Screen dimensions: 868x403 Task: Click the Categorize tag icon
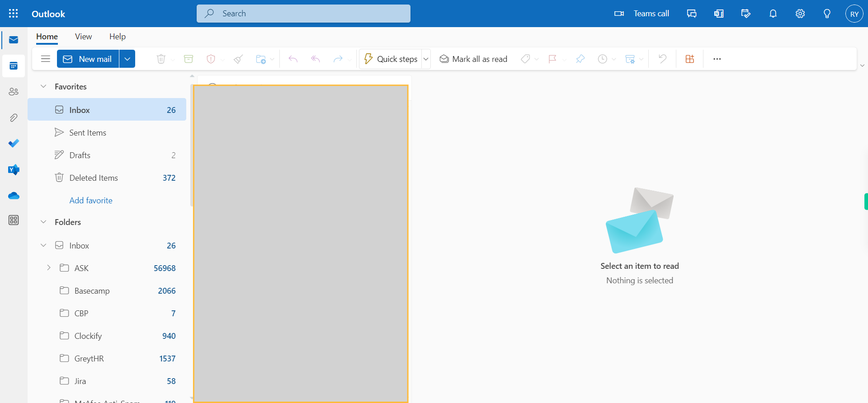525,59
